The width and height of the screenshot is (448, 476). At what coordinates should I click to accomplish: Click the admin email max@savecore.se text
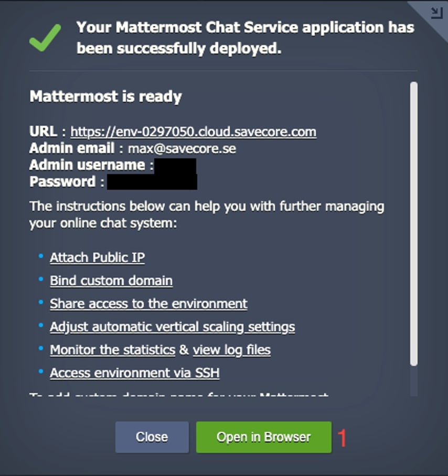182,148
